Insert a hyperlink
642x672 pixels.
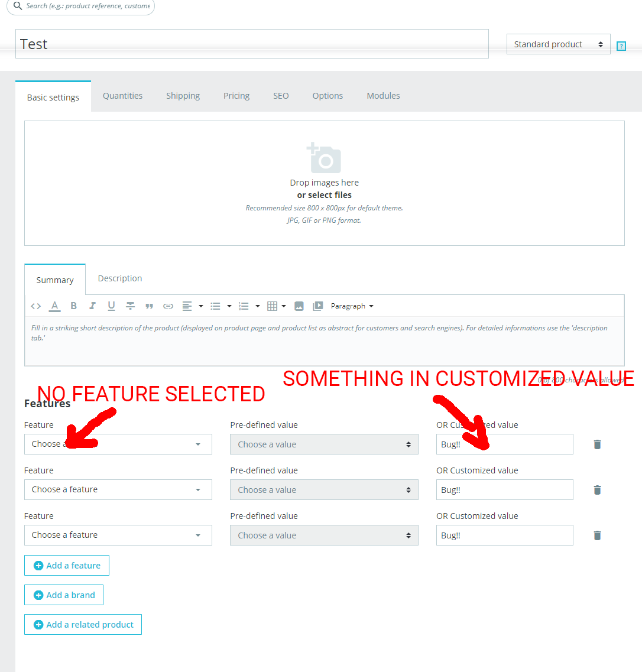[x=168, y=306]
